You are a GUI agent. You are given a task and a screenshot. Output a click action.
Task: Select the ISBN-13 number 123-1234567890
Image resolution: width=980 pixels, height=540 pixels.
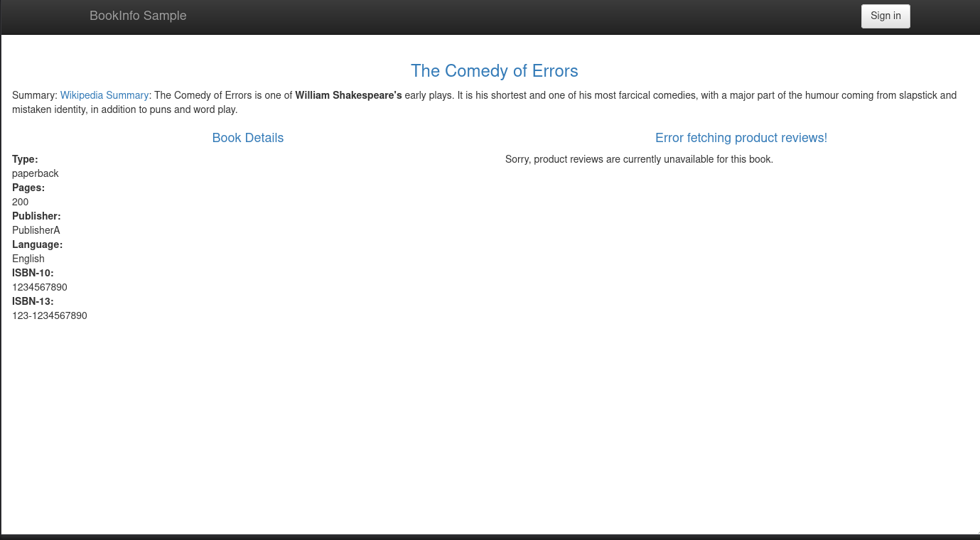(50, 315)
